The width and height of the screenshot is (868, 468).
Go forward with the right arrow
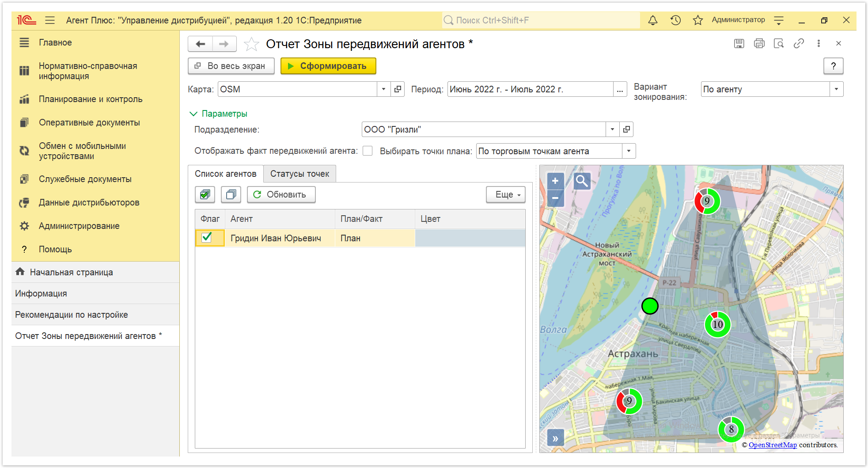pos(224,44)
